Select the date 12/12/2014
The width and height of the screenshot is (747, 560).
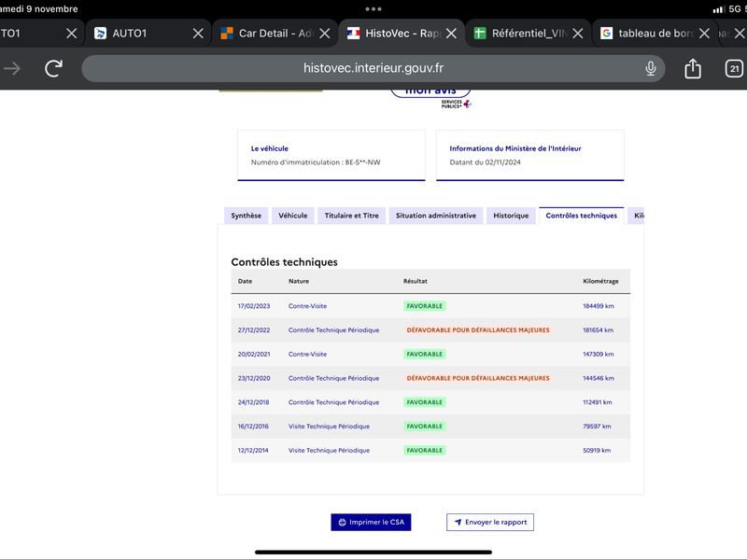(253, 451)
